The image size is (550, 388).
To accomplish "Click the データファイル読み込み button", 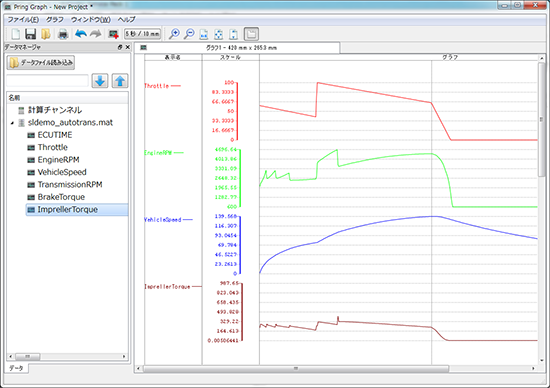I will 41,63.
